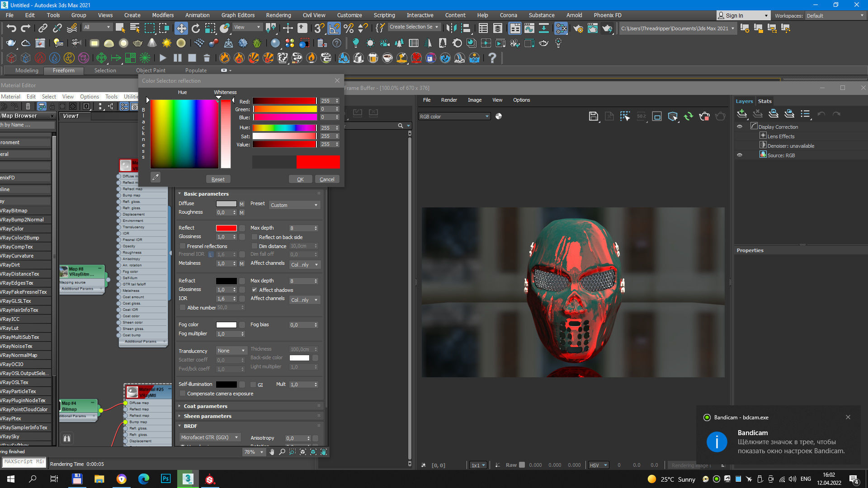Screen dimensions: 868x488
Task: Enable Dim distance checkbox
Action: (x=254, y=246)
